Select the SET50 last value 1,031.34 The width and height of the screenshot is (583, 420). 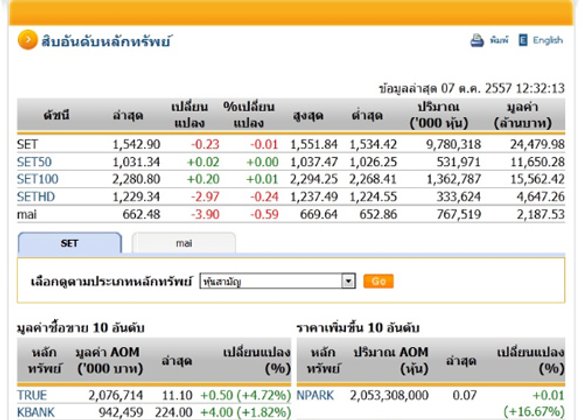tap(136, 162)
